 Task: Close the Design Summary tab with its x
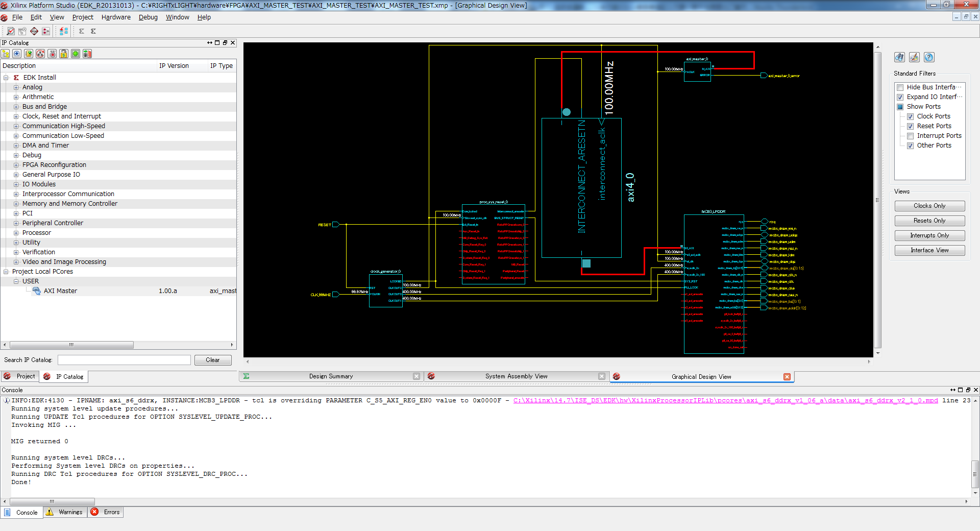point(416,376)
